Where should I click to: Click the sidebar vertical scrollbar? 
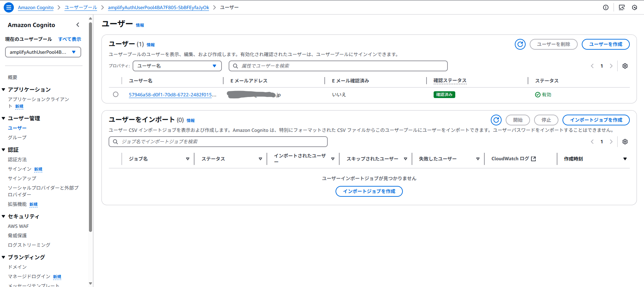tap(90, 127)
